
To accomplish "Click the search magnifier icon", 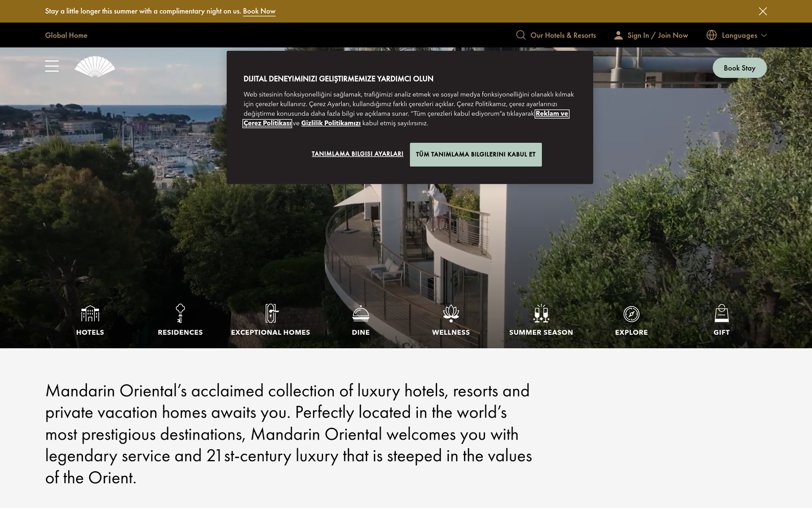I will (x=520, y=35).
